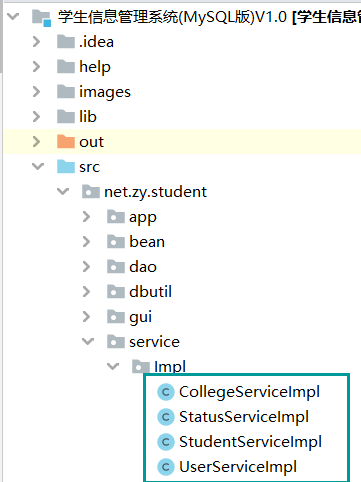Select the 学生信息管理系统(MySQL版)V1.0 project row
The height and width of the screenshot is (482, 361).
tap(182, 17)
